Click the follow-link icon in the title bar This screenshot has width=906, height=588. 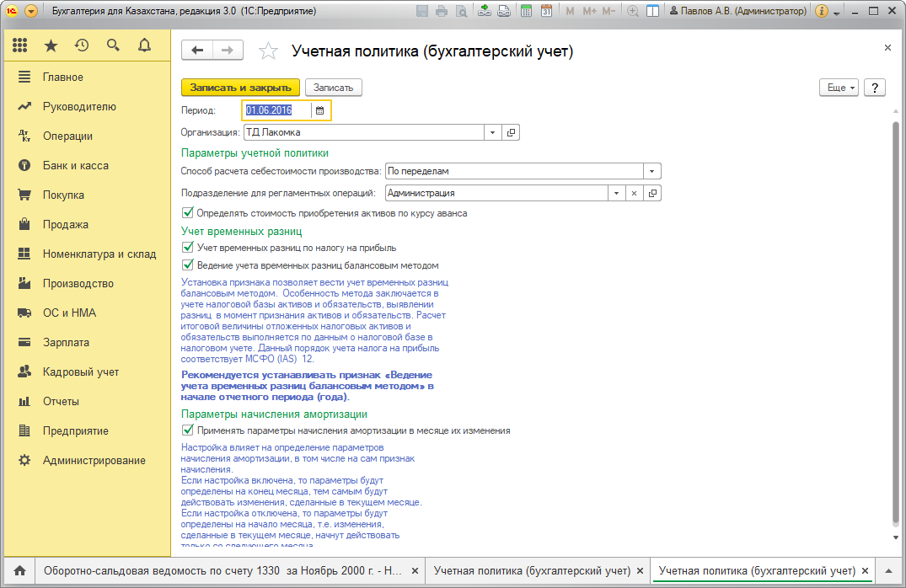(504, 10)
